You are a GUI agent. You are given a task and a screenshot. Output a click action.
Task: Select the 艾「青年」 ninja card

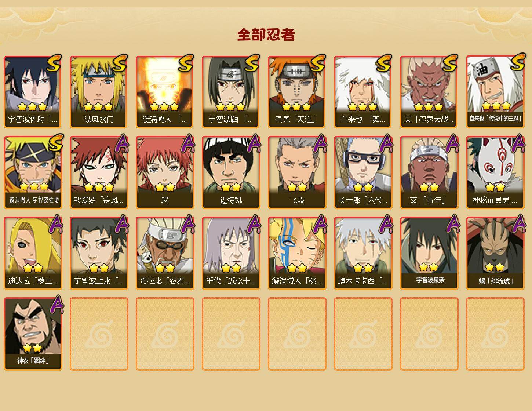pos(429,172)
